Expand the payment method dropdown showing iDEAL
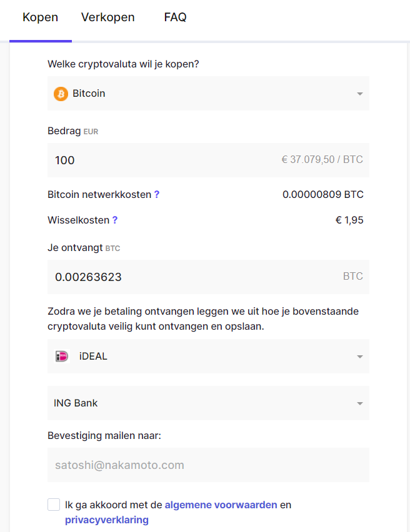This screenshot has width=410, height=532. (208, 356)
